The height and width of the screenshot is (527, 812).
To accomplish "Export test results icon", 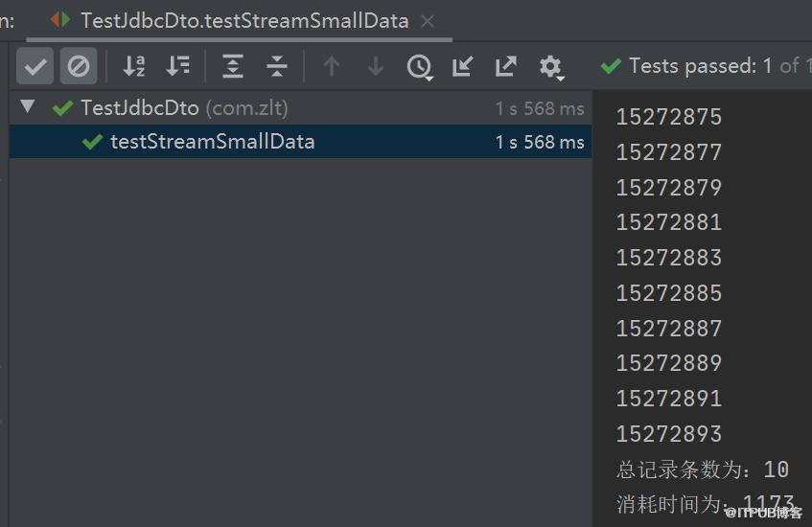I will pos(505,66).
